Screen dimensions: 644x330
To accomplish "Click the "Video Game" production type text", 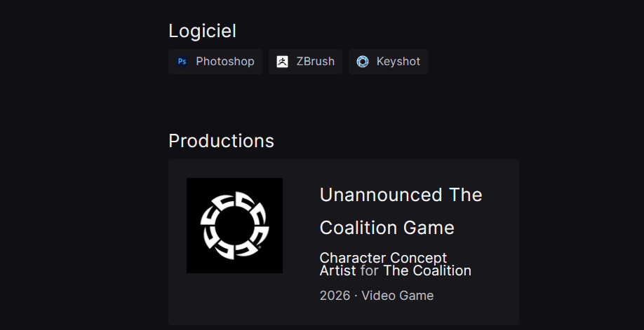I will click(x=398, y=296).
